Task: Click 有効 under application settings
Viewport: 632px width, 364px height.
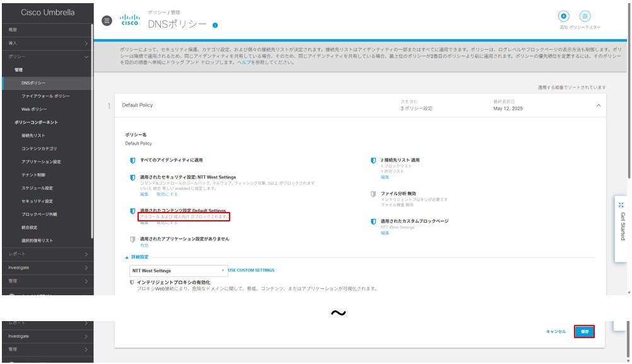Action: (144, 245)
